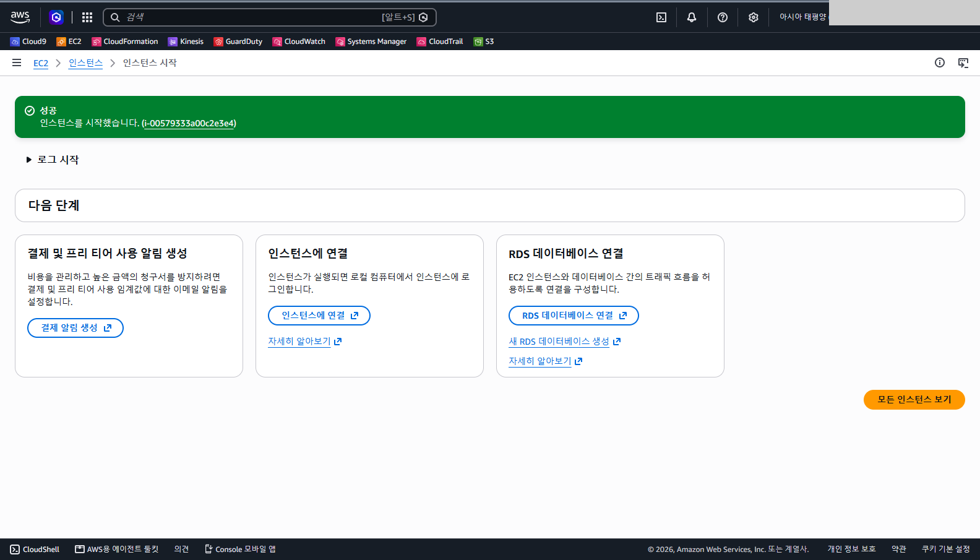Screen dimensions: 980x560
Task: Open GuardDuty favorite shortcut
Action: pos(238,41)
